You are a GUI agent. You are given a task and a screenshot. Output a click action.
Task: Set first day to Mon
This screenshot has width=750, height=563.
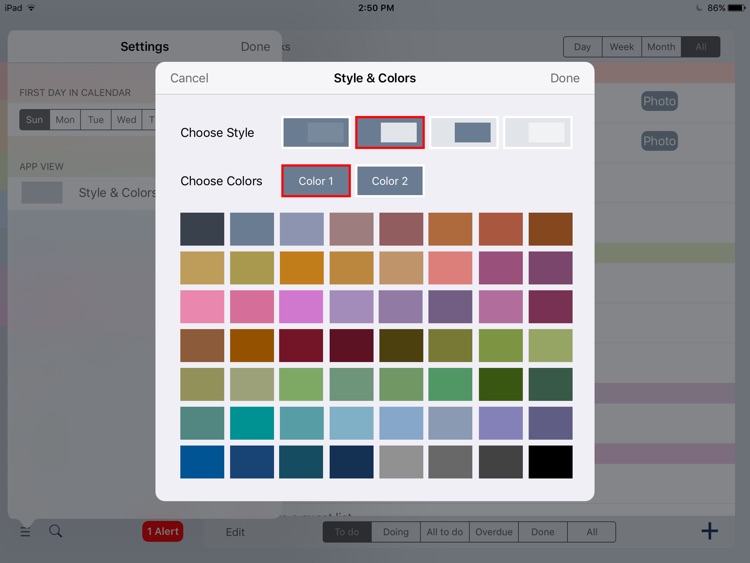tap(65, 120)
